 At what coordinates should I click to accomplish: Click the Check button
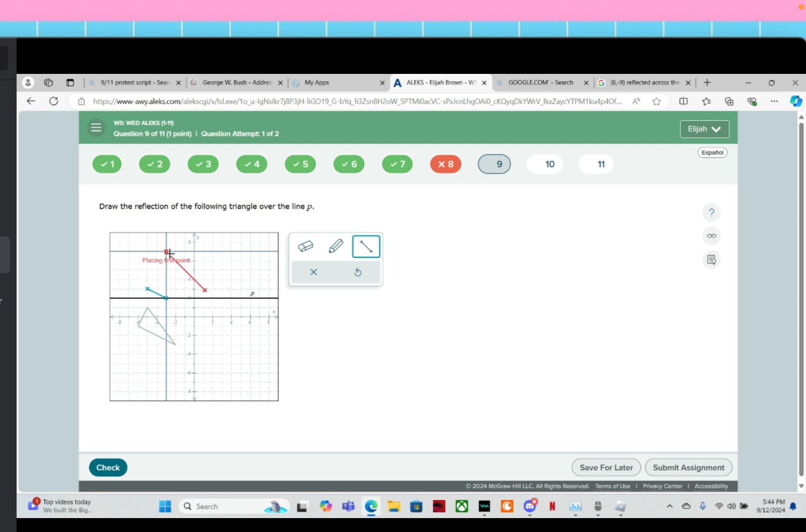(108, 468)
